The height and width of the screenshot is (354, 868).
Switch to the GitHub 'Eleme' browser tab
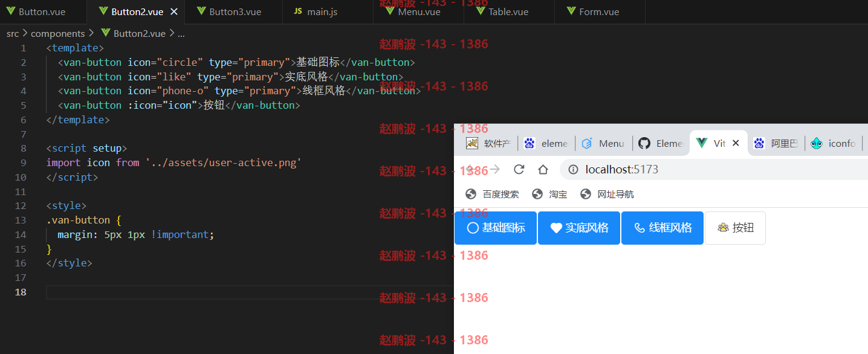[x=661, y=143]
